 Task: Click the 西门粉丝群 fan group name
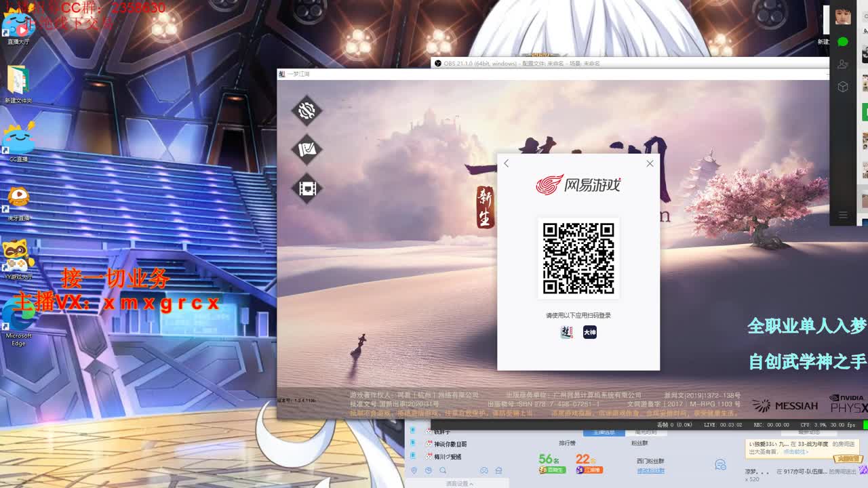point(650,461)
